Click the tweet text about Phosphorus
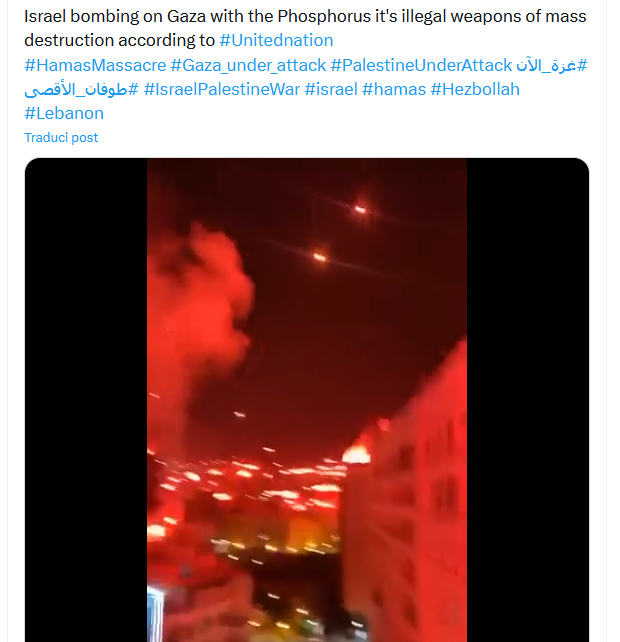620x642 pixels. tap(305, 28)
